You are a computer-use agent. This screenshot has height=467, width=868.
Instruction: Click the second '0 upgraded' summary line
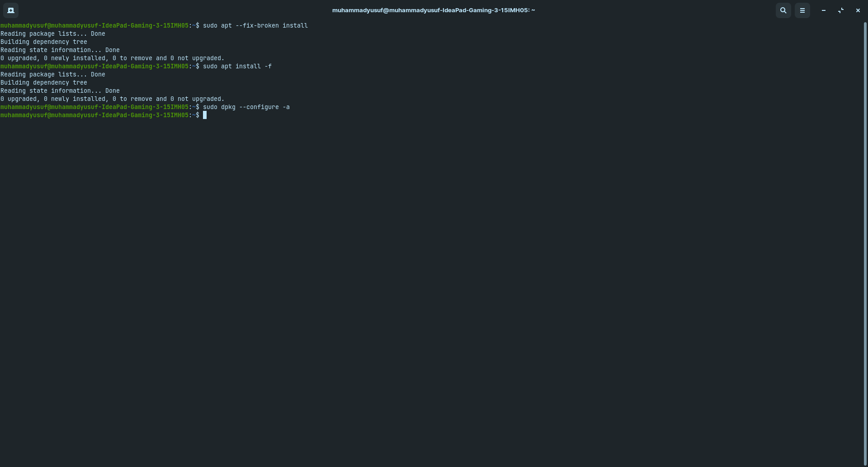click(113, 99)
